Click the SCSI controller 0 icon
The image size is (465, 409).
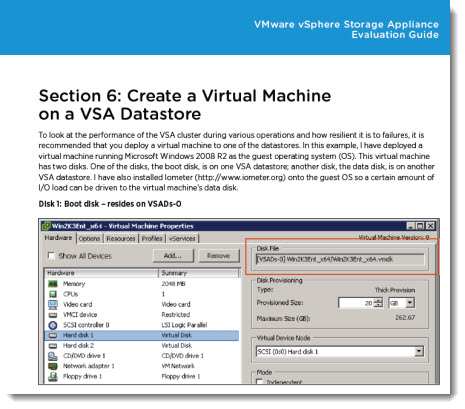pyautogui.click(x=53, y=325)
